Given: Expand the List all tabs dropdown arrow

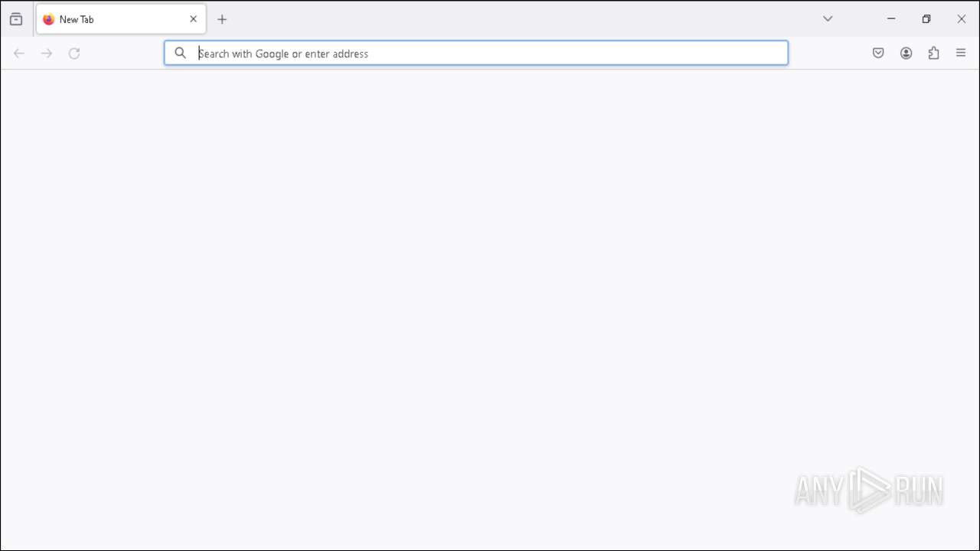Looking at the screenshot, I should [828, 19].
